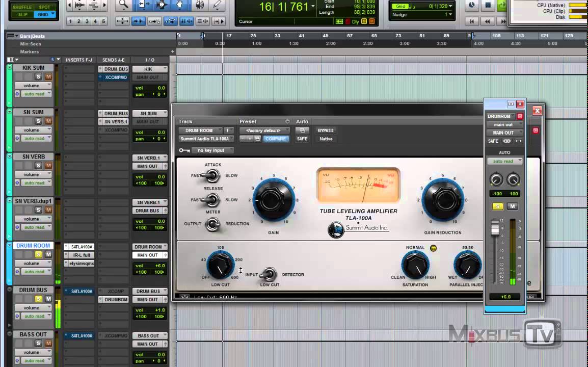588x367 pixels.
Task: Click the BYPASS button in the plugin
Action: click(326, 130)
